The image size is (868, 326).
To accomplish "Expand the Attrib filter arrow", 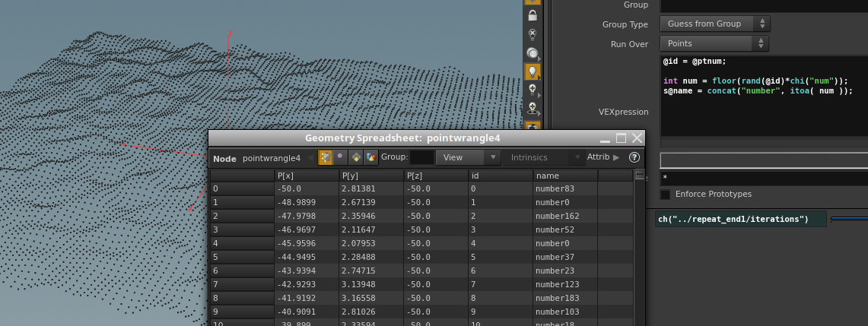I will (x=616, y=157).
